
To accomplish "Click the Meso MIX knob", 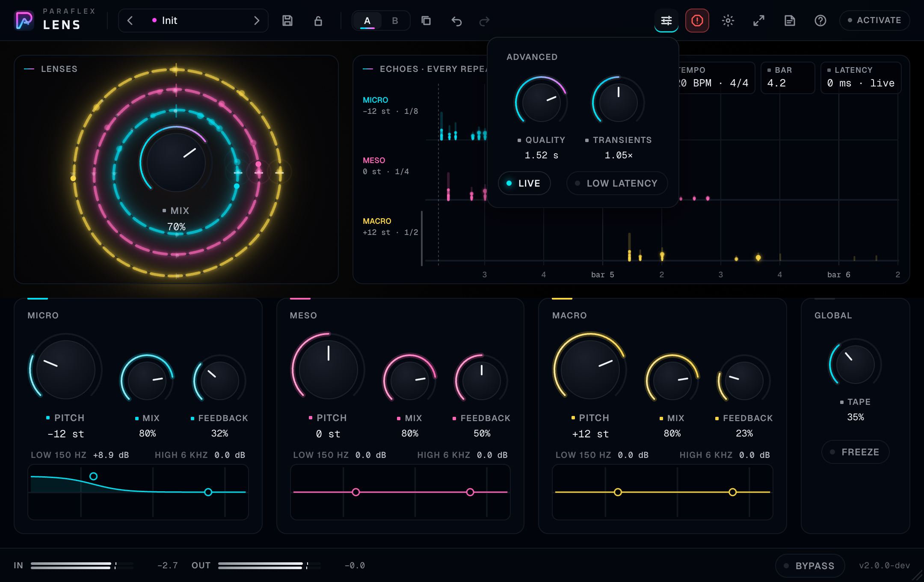I will click(x=409, y=380).
